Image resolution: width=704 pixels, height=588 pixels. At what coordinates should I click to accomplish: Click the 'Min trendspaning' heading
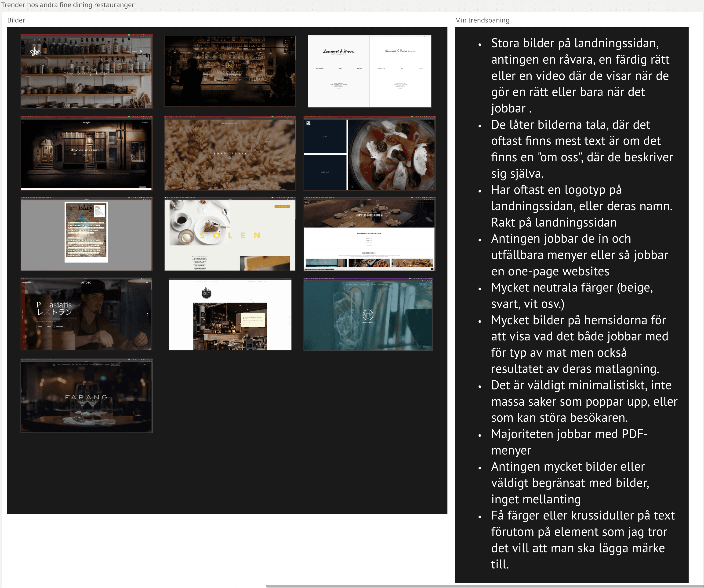pos(482,20)
